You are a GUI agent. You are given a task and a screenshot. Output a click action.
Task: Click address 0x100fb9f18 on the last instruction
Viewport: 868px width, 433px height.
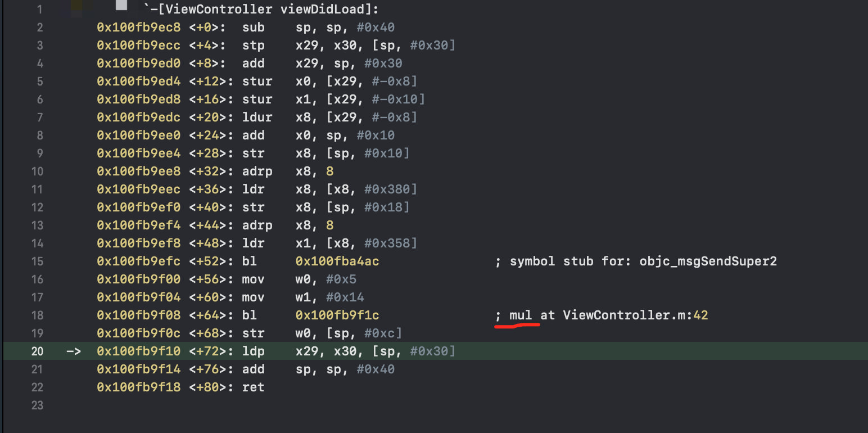click(x=139, y=387)
